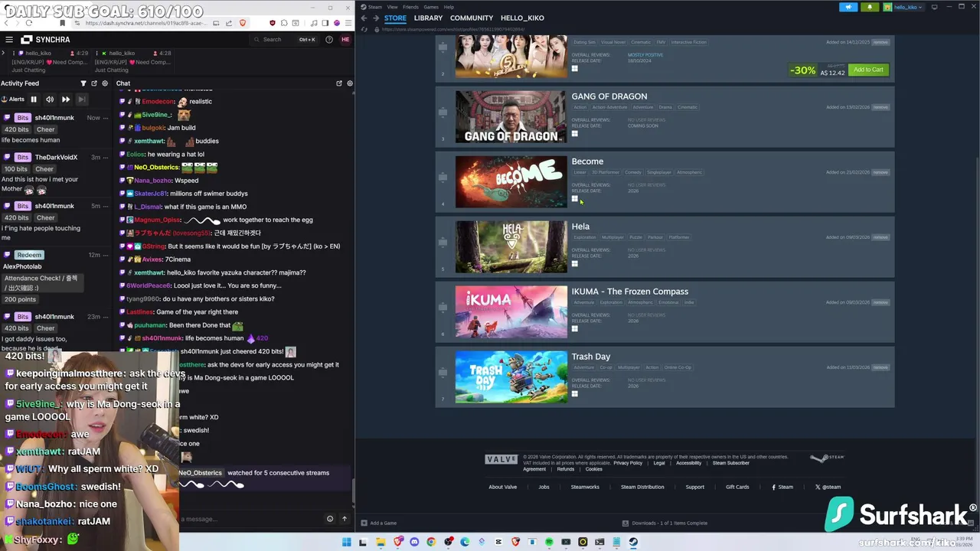Open Gift Cards footer link
Image resolution: width=980 pixels, height=551 pixels.
point(737,487)
